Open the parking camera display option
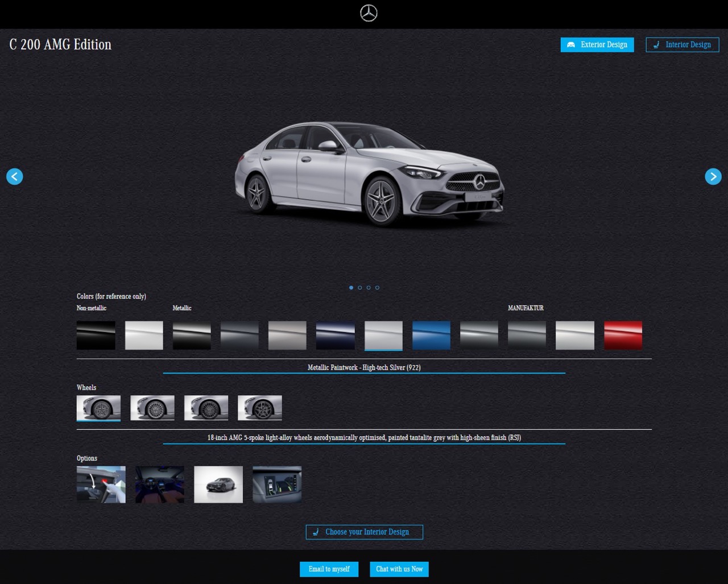This screenshot has width=728, height=584. 277,484
